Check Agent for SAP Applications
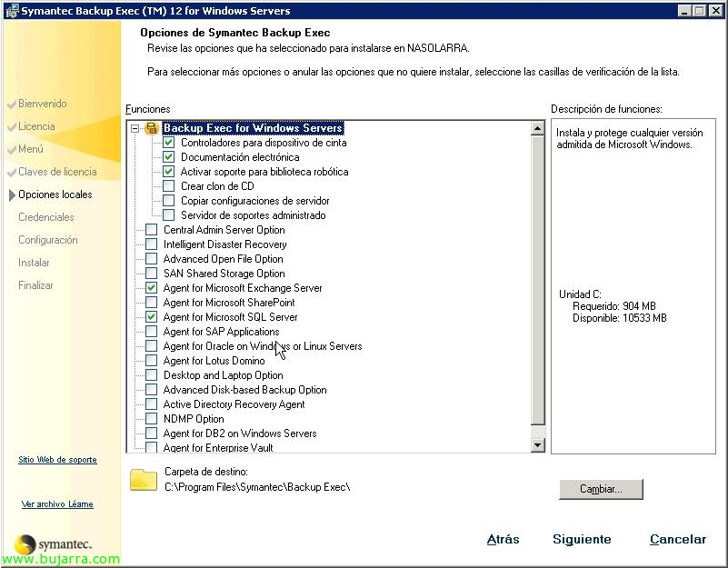728x568 pixels. pos(152,332)
